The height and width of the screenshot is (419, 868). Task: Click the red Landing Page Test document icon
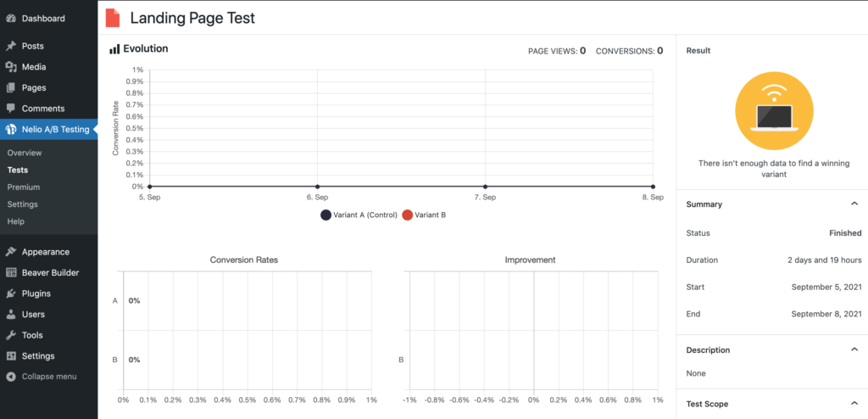pos(113,18)
